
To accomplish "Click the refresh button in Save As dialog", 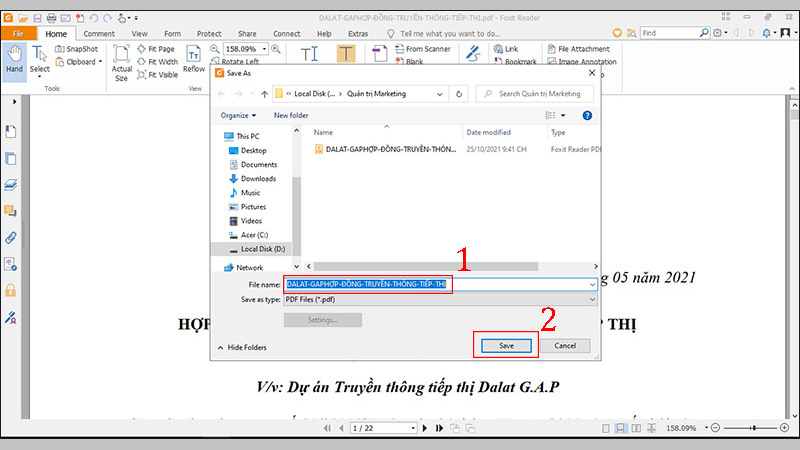I will click(x=458, y=93).
